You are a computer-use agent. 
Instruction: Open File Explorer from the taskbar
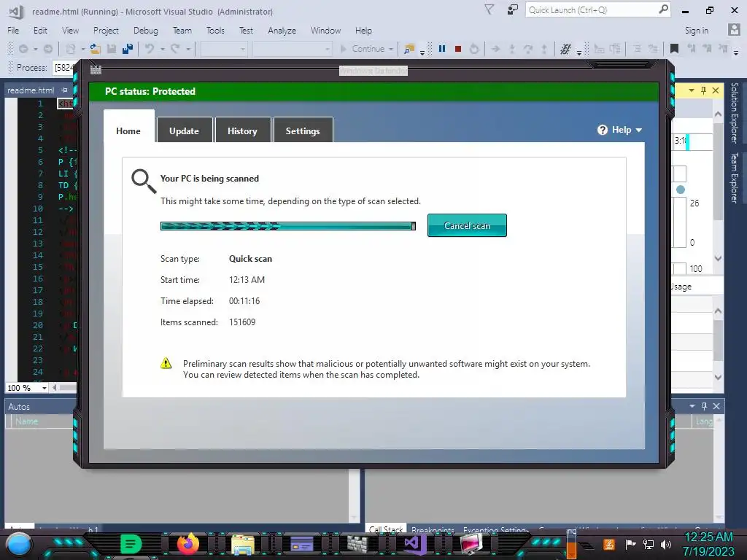(x=243, y=545)
